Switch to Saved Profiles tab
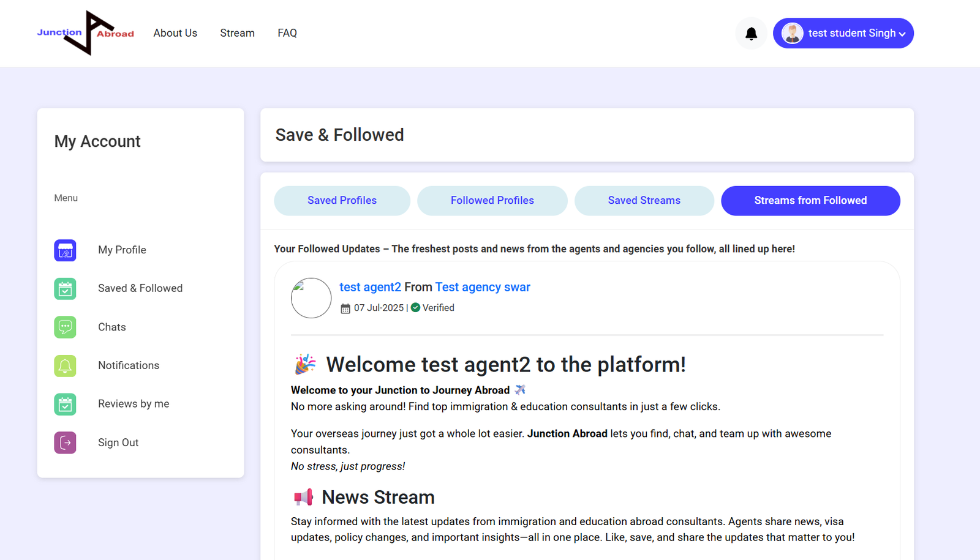This screenshot has width=980, height=560. point(342,201)
